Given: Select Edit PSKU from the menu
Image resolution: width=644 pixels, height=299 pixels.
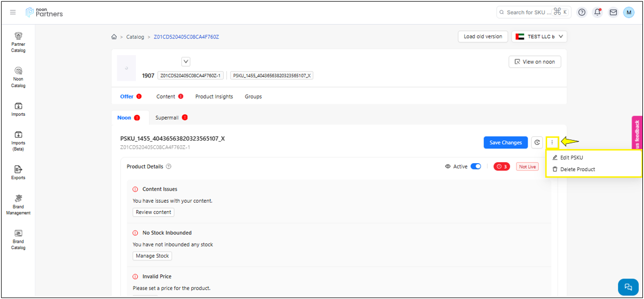Looking at the screenshot, I should (571, 157).
